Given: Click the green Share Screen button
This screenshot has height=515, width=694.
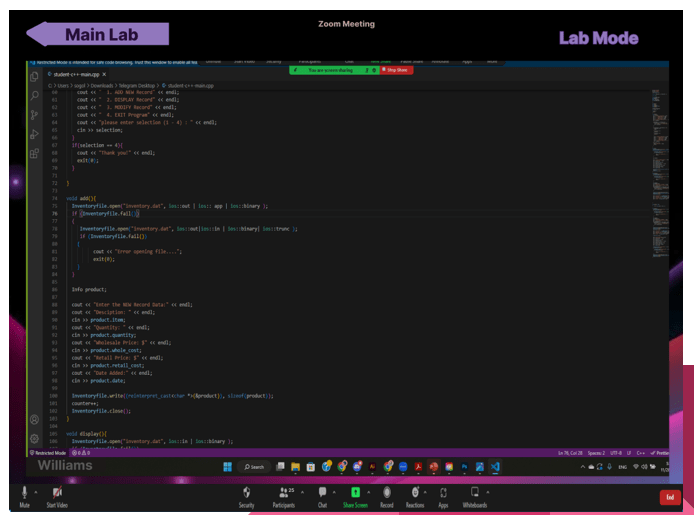Looking at the screenshot, I should [x=355, y=493].
